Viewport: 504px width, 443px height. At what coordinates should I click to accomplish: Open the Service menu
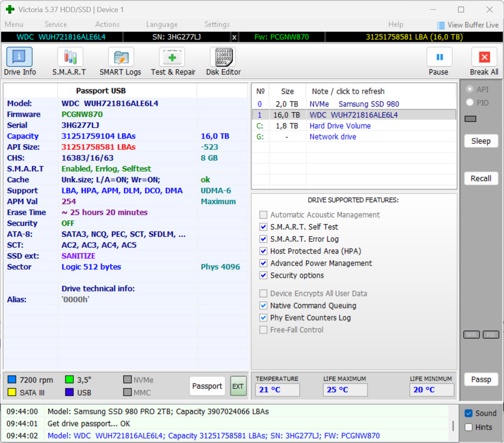click(x=56, y=25)
